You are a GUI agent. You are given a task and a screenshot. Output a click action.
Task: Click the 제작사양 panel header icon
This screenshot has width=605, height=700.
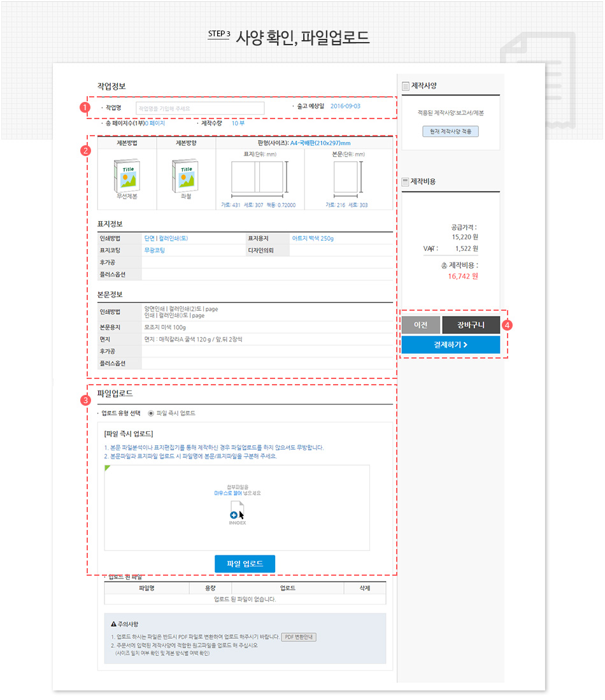pos(406,86)
